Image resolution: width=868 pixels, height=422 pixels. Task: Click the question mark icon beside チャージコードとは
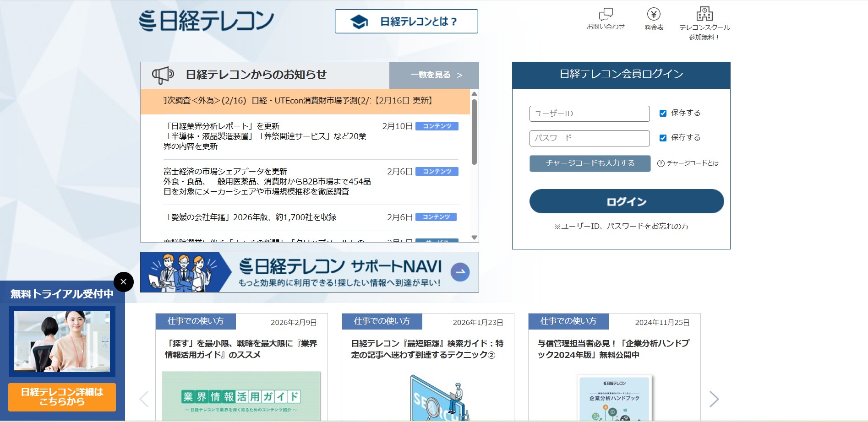pyautogui.click(x=661, y=163)
